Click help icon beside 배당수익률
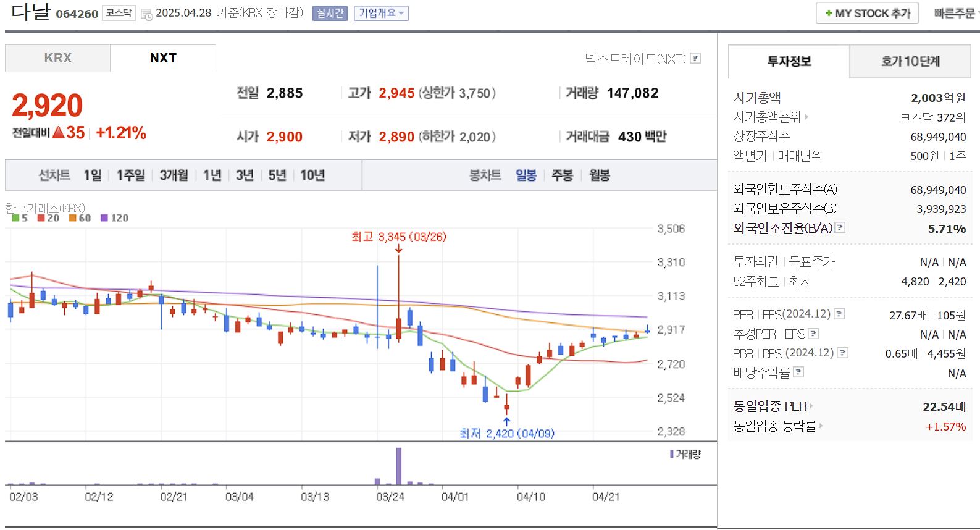Screen dimensions: 980x530 [798, 372]
